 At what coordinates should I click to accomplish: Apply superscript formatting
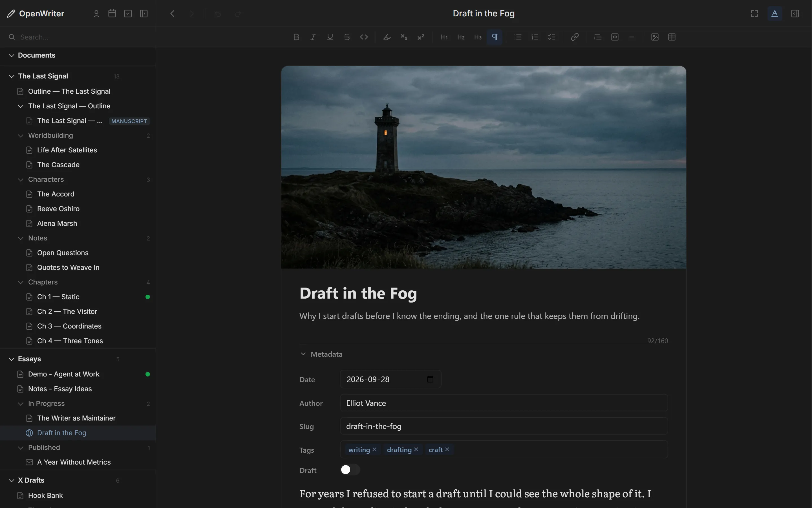tap(421, 37)
